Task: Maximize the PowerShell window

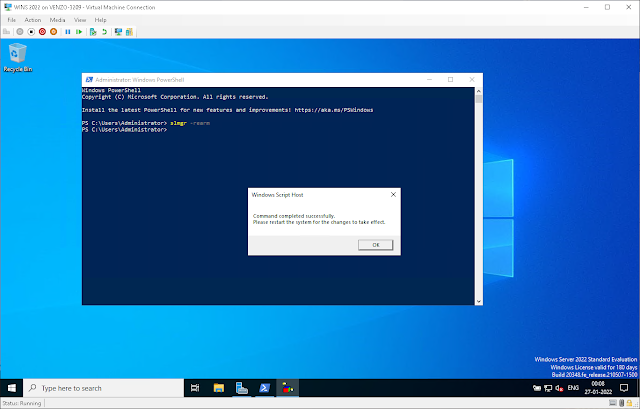Action: pos(451,80)
